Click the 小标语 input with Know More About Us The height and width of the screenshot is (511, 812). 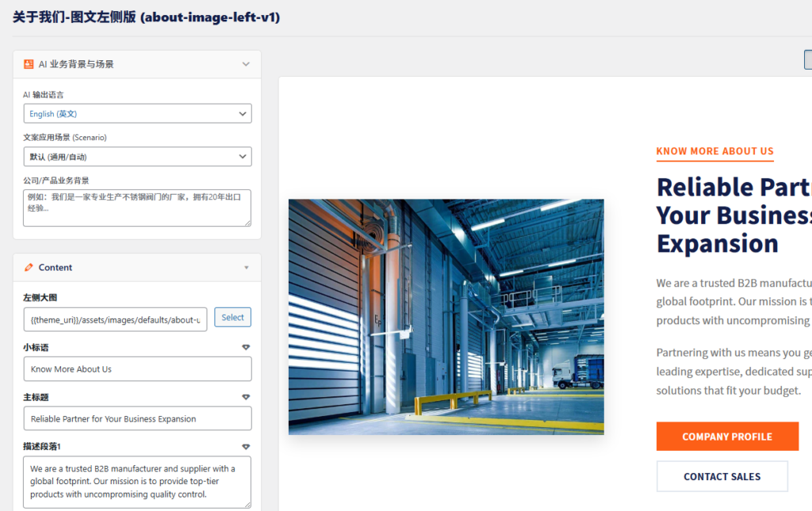tap(137, 369)
